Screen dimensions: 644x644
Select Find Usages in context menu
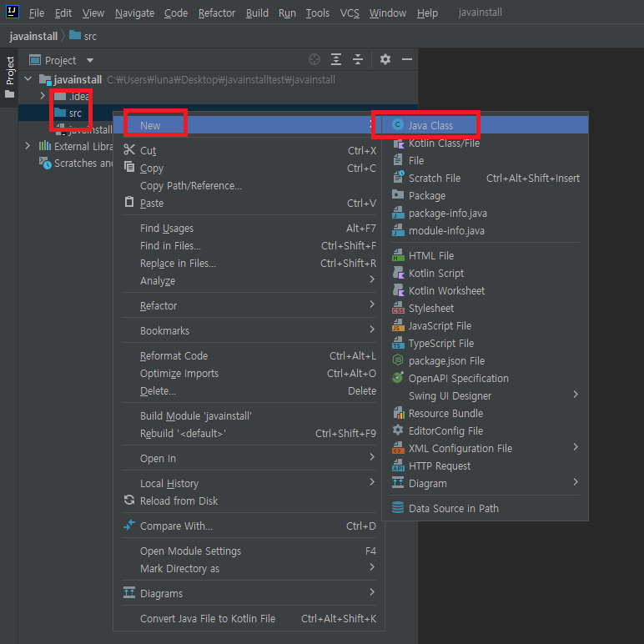click(249, 229)
